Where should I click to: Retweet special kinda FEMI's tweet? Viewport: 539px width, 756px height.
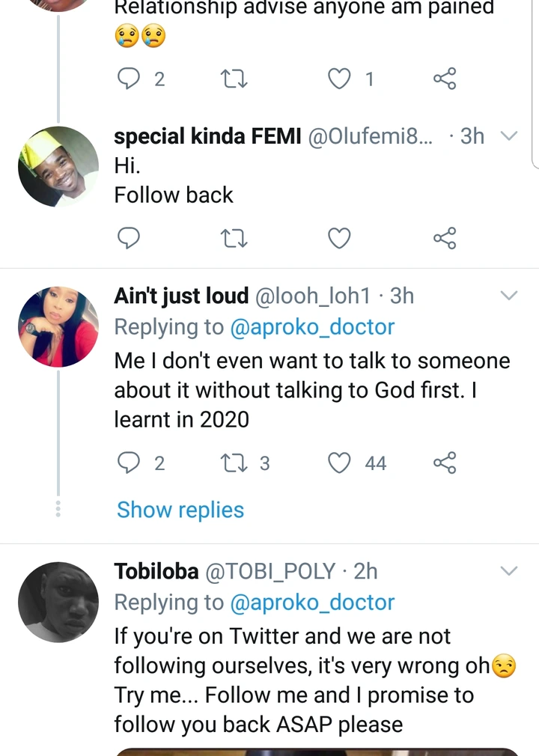234,238
